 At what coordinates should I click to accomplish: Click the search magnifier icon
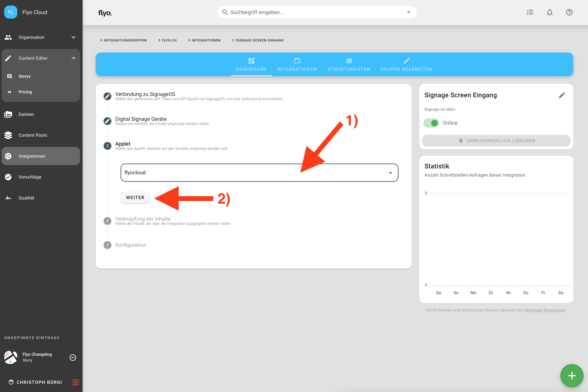point(225,12)
